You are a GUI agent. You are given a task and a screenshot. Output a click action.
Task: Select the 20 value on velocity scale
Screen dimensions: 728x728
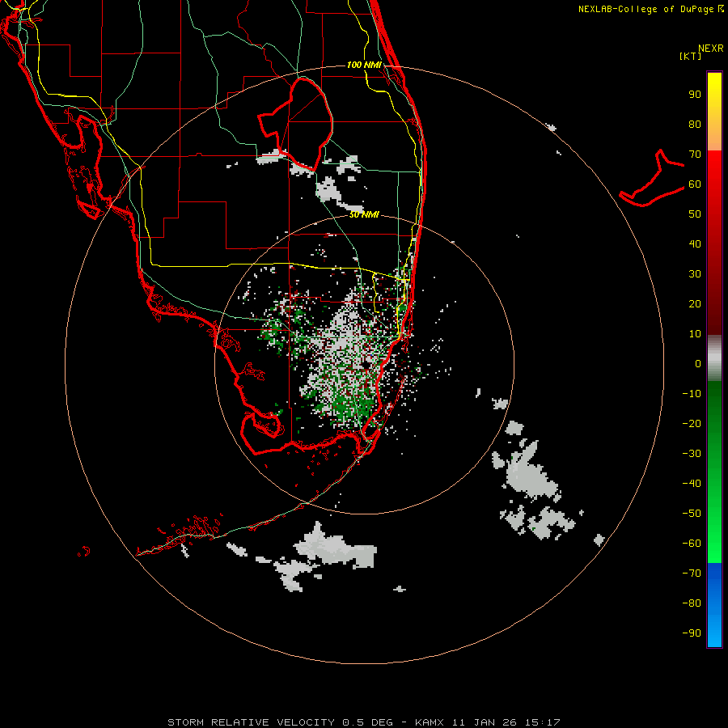point(695,303)
